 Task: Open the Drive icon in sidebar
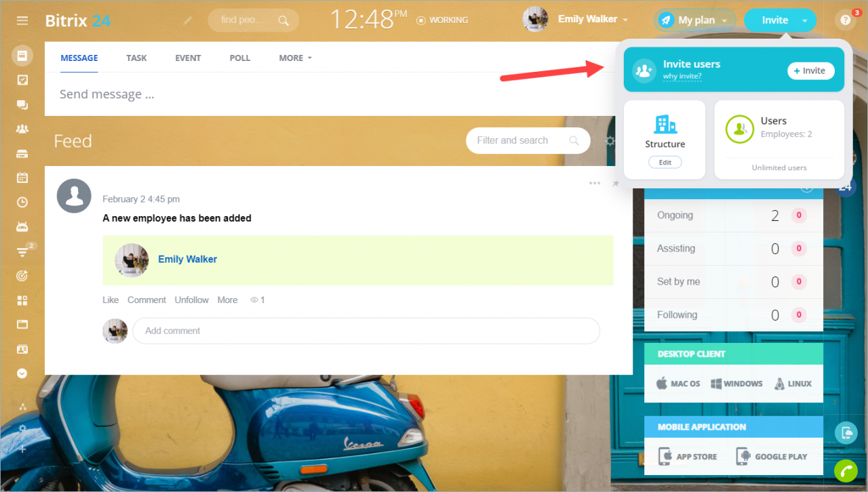click(22, 153)
